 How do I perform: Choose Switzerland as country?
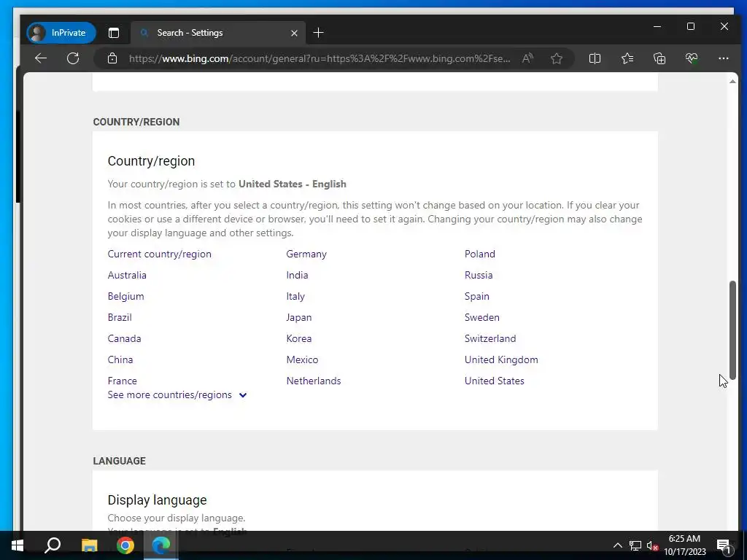coord(490,338)
